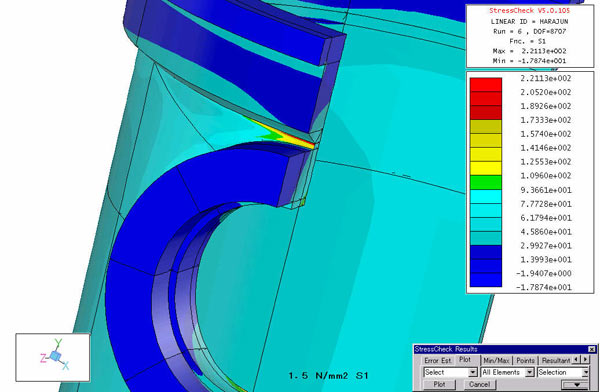Screen dimensions: 600x392
Task: Click the right tab scroll arrow
Action: (x=585, y=359)
